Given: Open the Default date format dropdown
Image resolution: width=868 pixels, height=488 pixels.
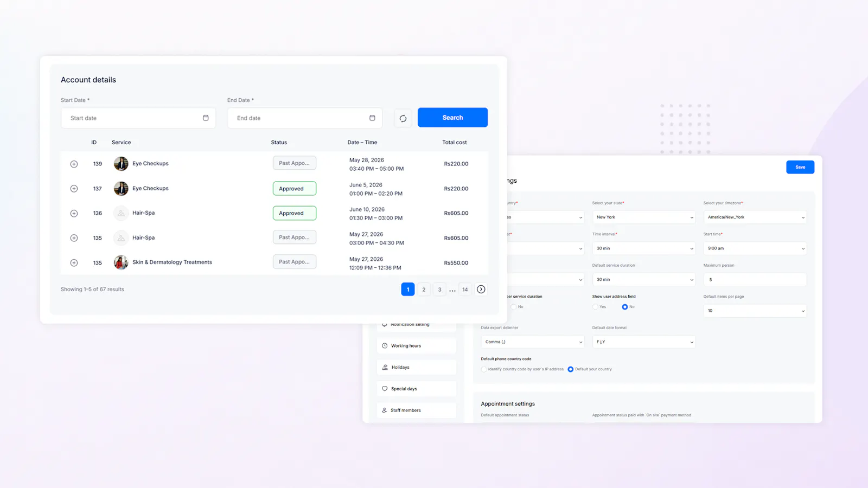Looking at the screenshot, I should pos(643,342).
